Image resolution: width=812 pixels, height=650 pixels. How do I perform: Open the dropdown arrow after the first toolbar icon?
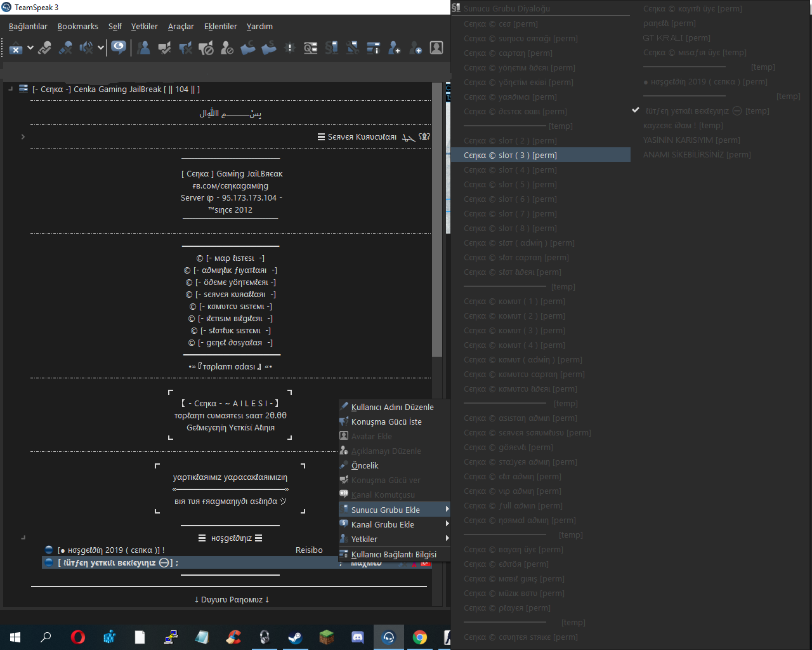pos(30,48)
